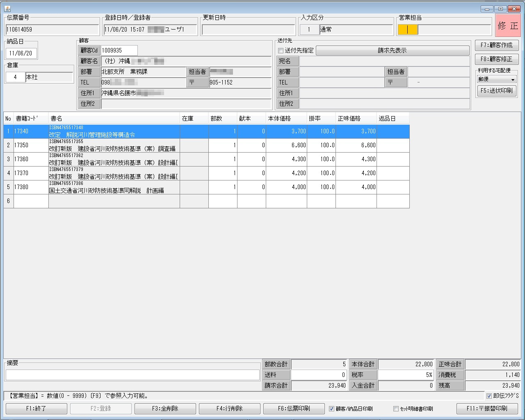Print slip with F6:伝票印刷
Image resolution: width=525 pixels, height=420 pixels.
tap(294, 409)
